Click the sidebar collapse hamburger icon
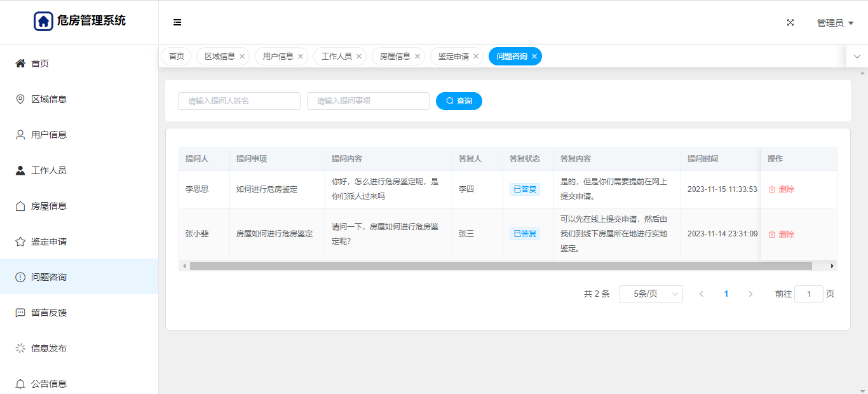The width and height of the screenshot is (868, 394). [177, 22]
